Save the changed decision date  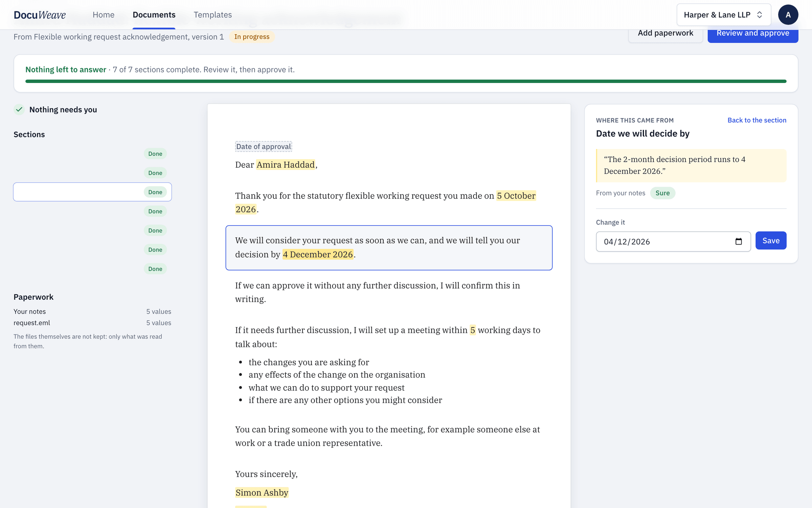[x=771, y=240]
